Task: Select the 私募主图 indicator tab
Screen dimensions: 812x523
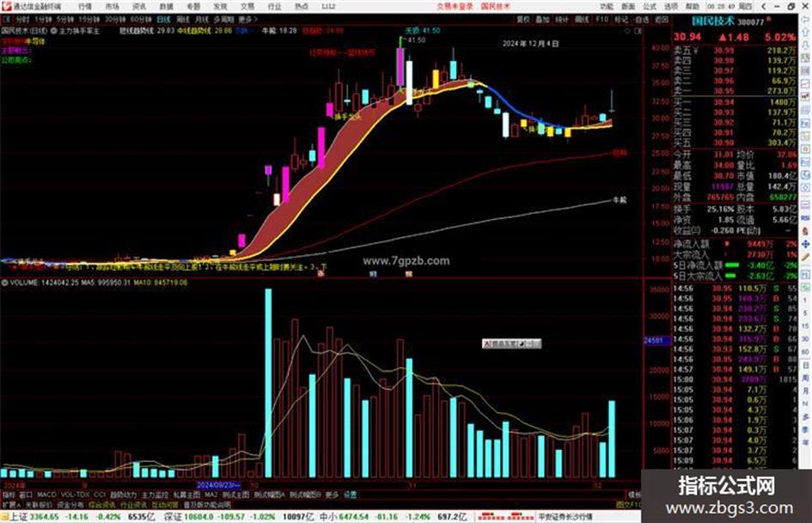Action: [186, 495]
